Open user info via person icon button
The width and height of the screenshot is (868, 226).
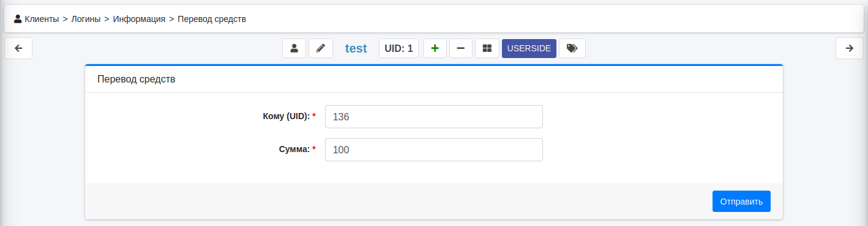294,48
